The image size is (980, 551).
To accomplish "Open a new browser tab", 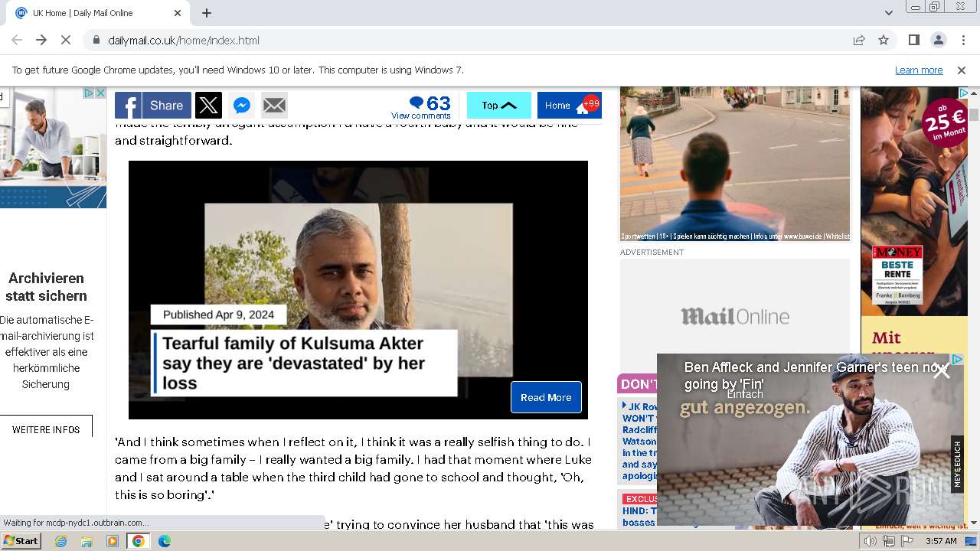I will click(207, 13).
